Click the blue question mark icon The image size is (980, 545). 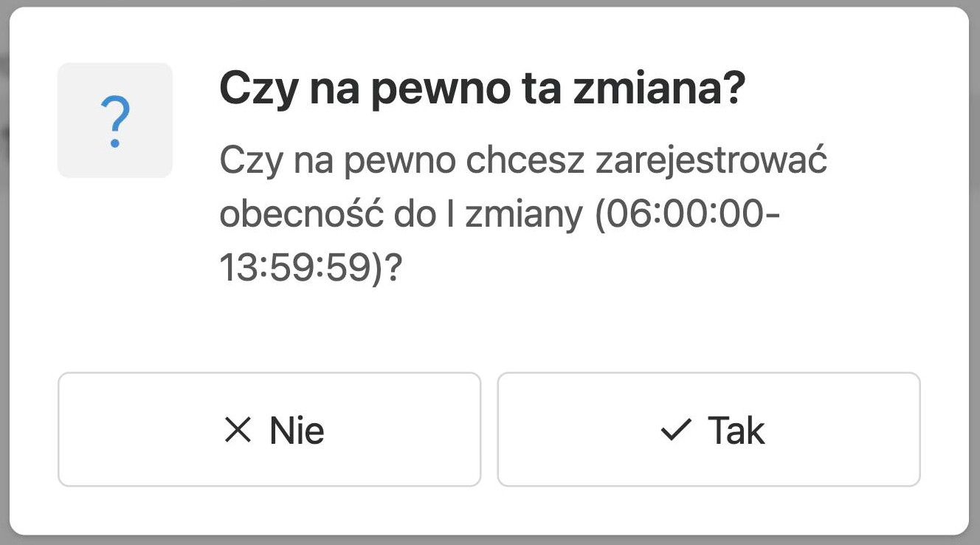[114, 123]
